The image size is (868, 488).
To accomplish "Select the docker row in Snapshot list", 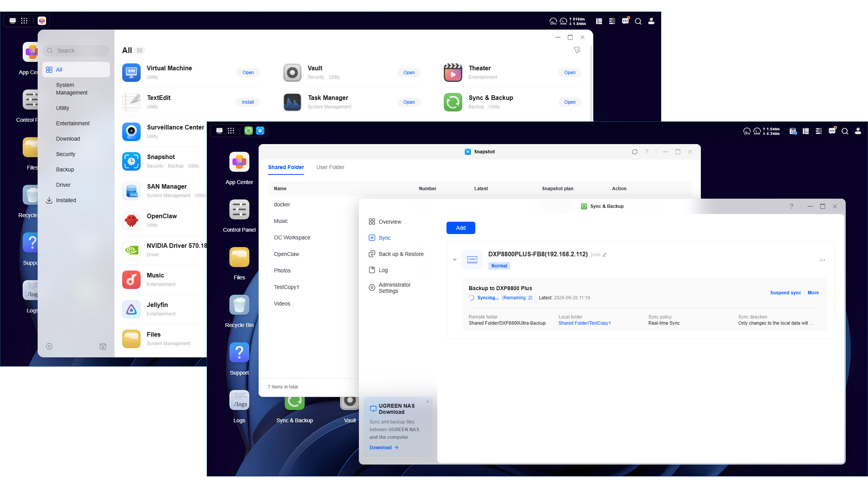I will point(313,204).
